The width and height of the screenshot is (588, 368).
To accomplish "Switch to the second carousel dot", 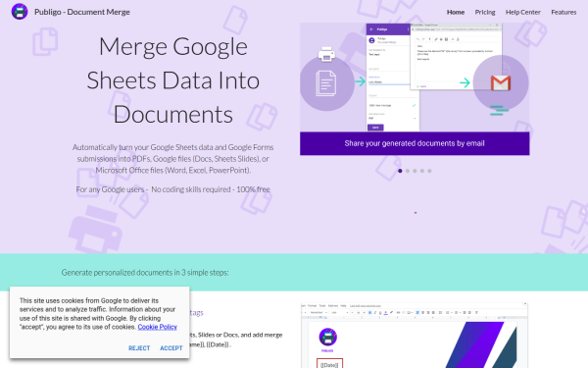I will coord(408,171).
